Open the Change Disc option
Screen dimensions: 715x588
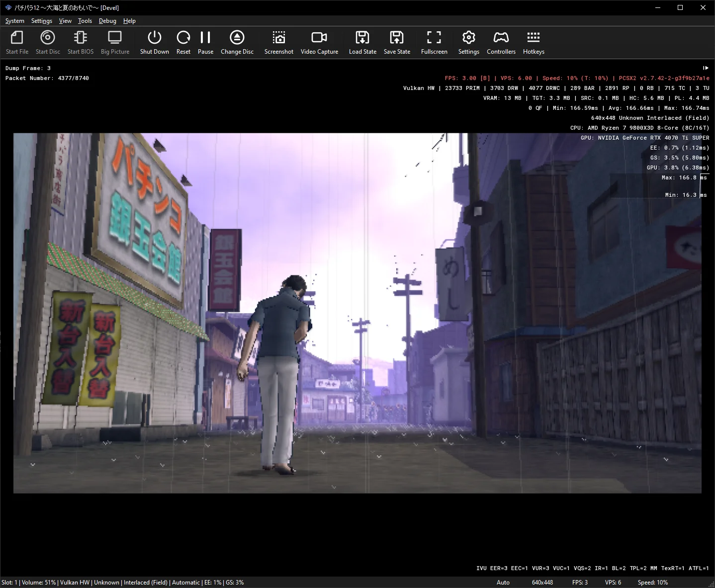coord(237,42)
